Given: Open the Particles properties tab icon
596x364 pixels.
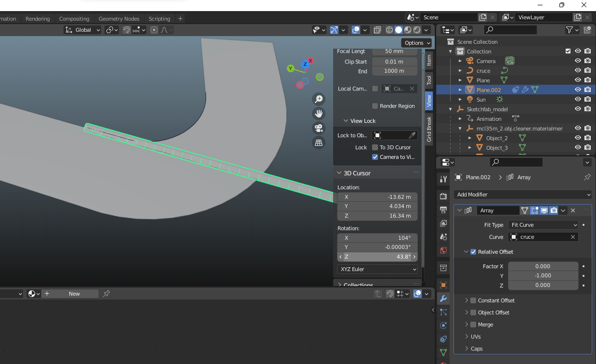Looking at the screenshot, I should tap(443, 312).
